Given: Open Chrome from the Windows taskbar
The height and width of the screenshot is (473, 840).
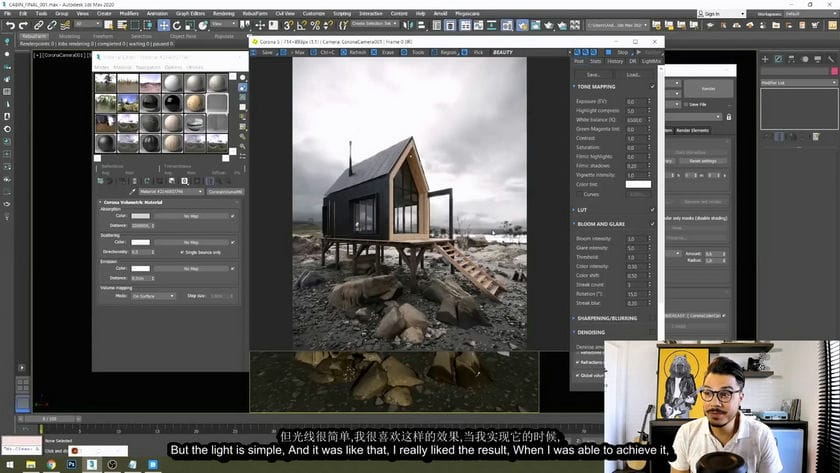Looking at the screenshot, I should click(51, 464).
